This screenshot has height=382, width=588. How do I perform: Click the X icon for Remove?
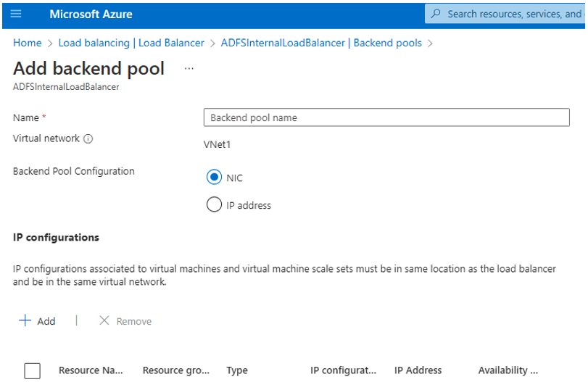104,320
